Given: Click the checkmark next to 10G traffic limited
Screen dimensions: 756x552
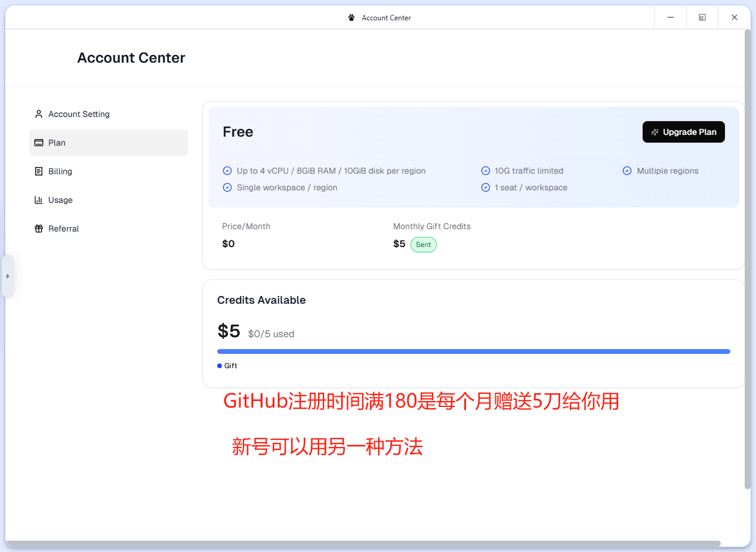Looking at the screenshot, I should click(485, 171).
